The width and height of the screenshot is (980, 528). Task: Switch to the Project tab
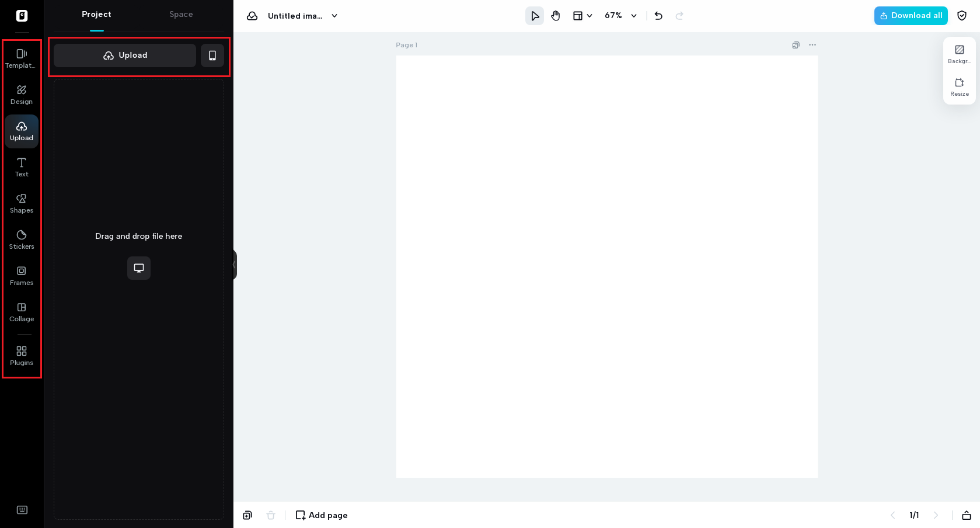pyautogui.click(x=96, y=14)
